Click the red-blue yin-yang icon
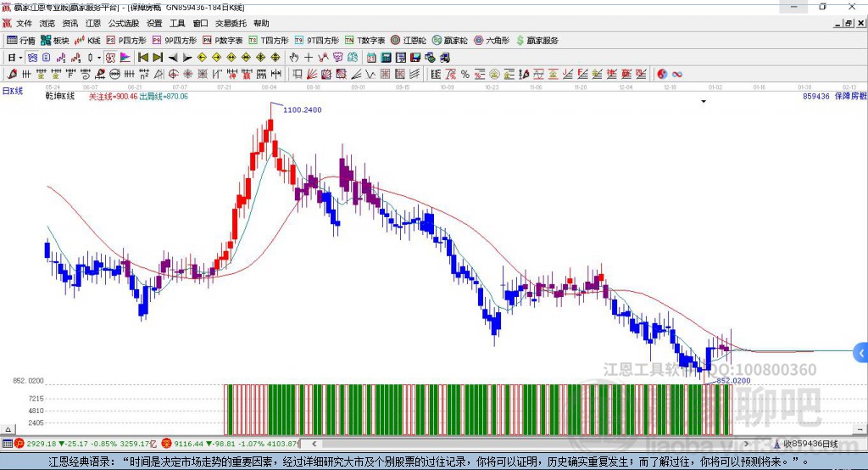Image resolution: width=868 pixels, height=470 pixels. point(662,75)
